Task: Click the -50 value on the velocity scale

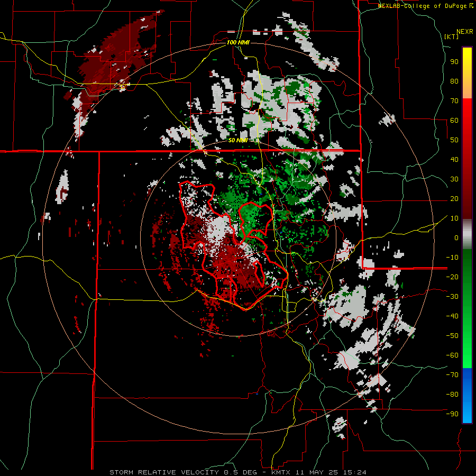Action: point(452,336)
